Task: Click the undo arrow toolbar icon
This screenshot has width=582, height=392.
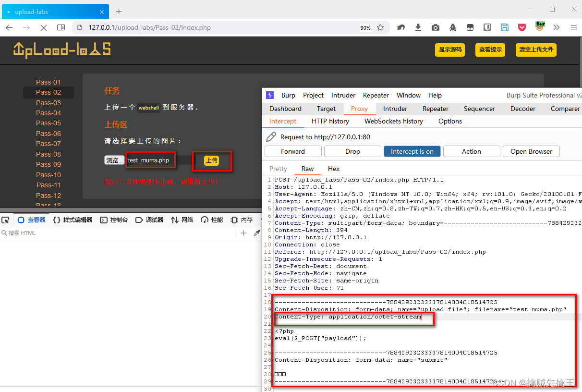Action: (401, 27)
